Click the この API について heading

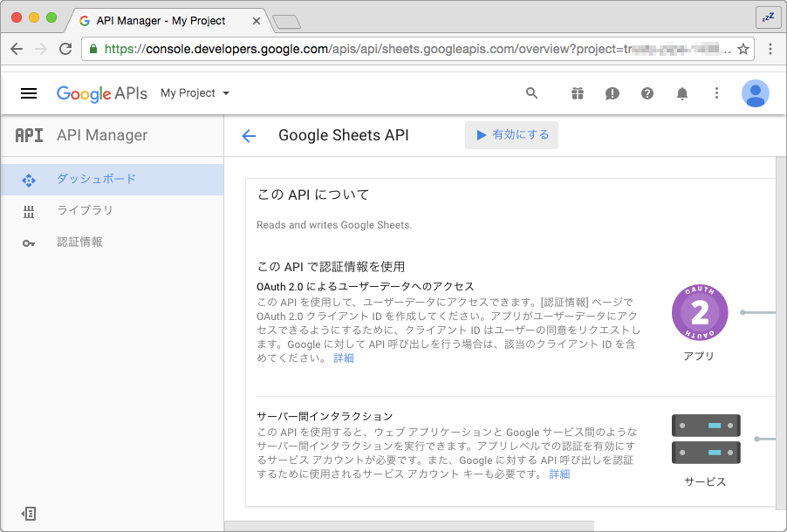313,194
